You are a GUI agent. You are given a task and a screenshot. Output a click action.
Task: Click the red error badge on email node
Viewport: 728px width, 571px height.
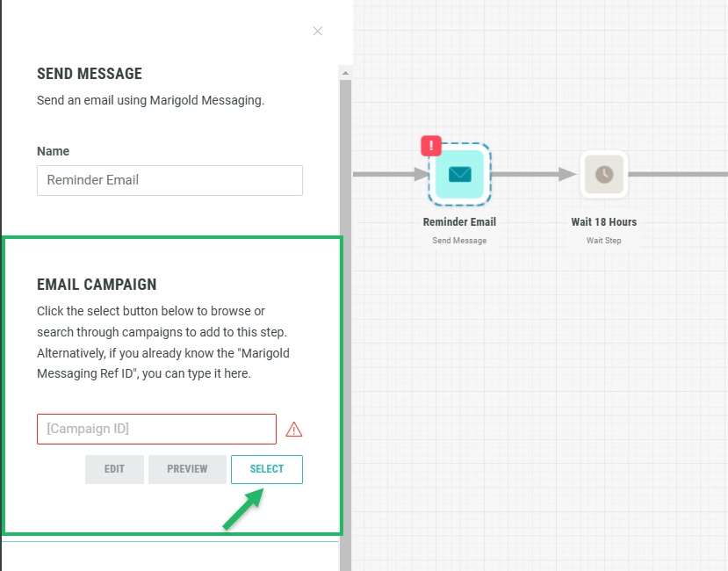(431, 146)
